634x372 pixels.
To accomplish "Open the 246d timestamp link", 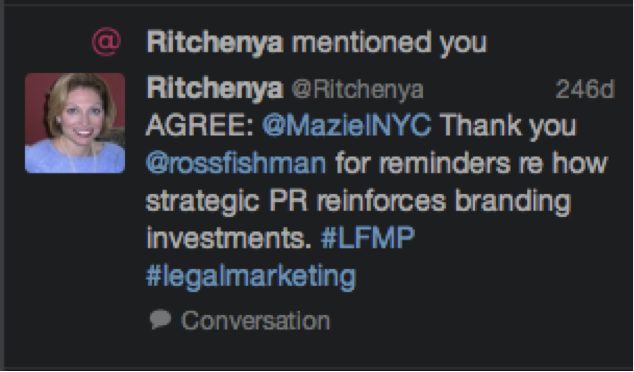I will click(585, 89).
